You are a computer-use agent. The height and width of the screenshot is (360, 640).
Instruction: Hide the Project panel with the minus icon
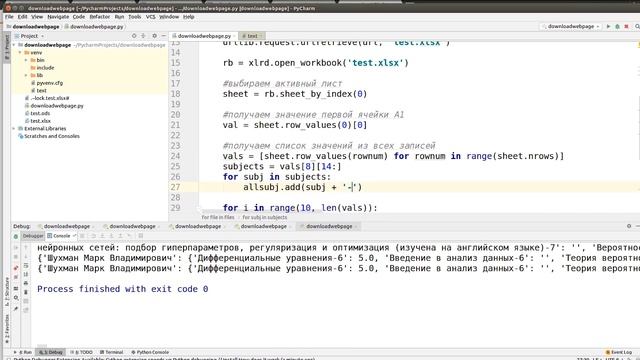pyautogui.click(x=163, y=36)
